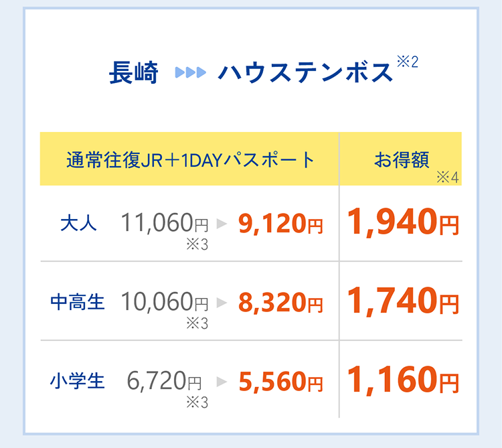Select the 中高生 row label
The image size is (502, 448).
(78, 302)
